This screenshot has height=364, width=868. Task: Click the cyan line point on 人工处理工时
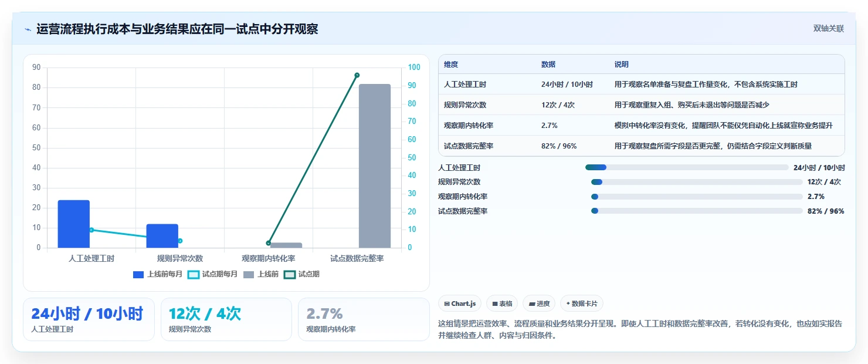[91, 230]
